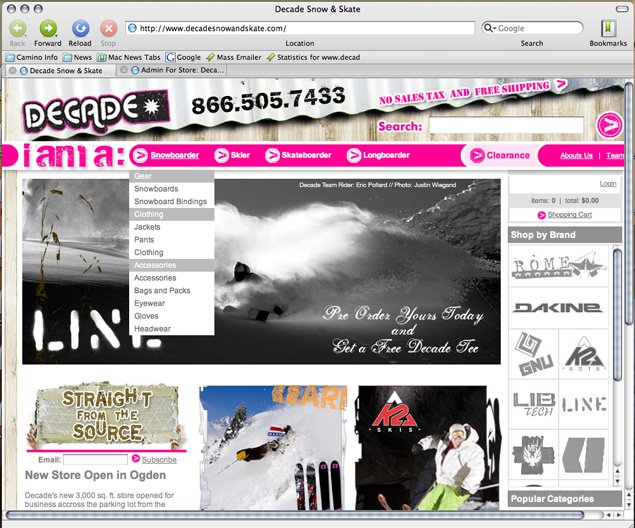Click the Rome brand logo
Screen dimensions: 635x528
tap(558, 266)
